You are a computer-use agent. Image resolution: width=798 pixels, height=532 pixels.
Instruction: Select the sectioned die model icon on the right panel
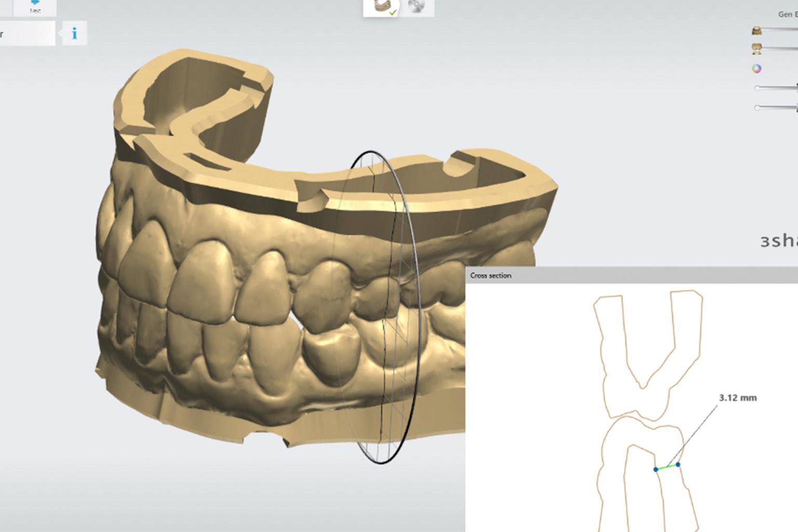click(757, 49)
